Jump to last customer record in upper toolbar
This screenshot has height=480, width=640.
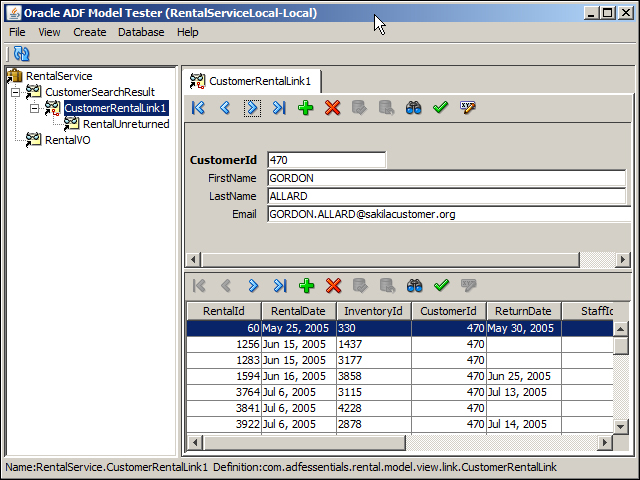(x=279, y=108)
